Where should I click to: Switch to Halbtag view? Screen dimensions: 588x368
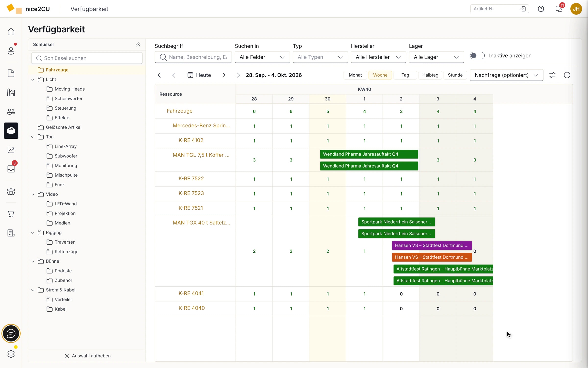(x=430, y=75)
